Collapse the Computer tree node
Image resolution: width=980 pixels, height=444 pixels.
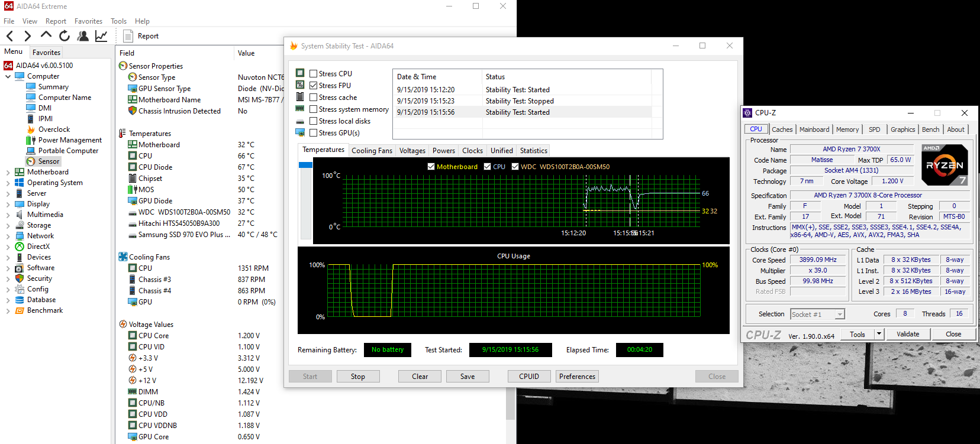(x=8, y=76)
